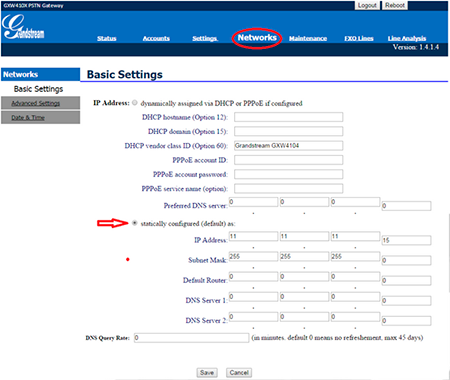Click second octet of Preferred DNS server
The image size is (450, 380).
(x=304, y=202)
